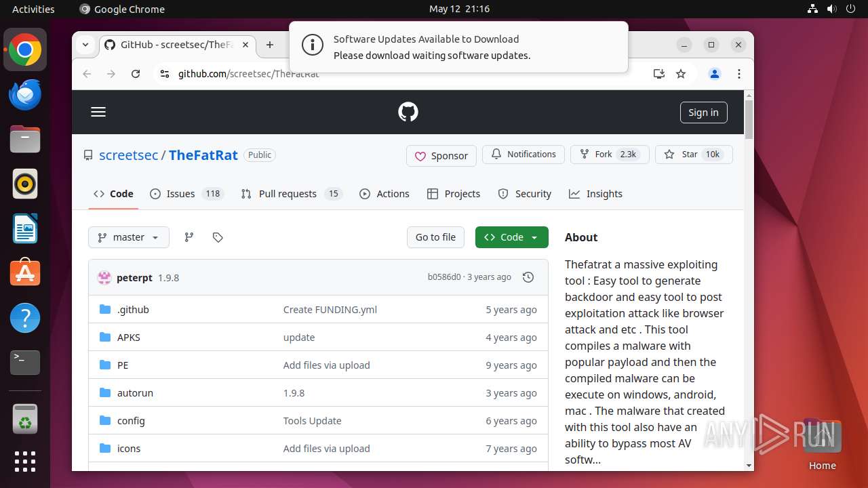Close the GitHub TheFatRat tab
The image size is (868, 488).
(x=245, y=45)
